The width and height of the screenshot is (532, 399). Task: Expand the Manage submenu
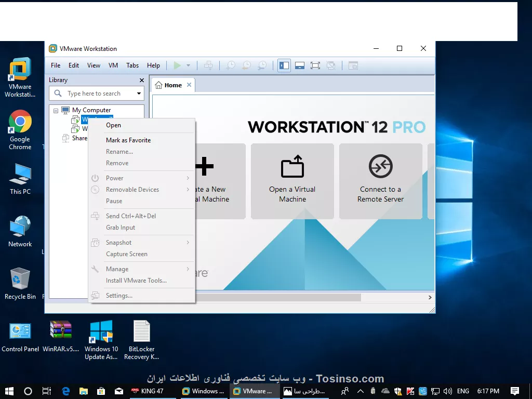click(141, 269)
